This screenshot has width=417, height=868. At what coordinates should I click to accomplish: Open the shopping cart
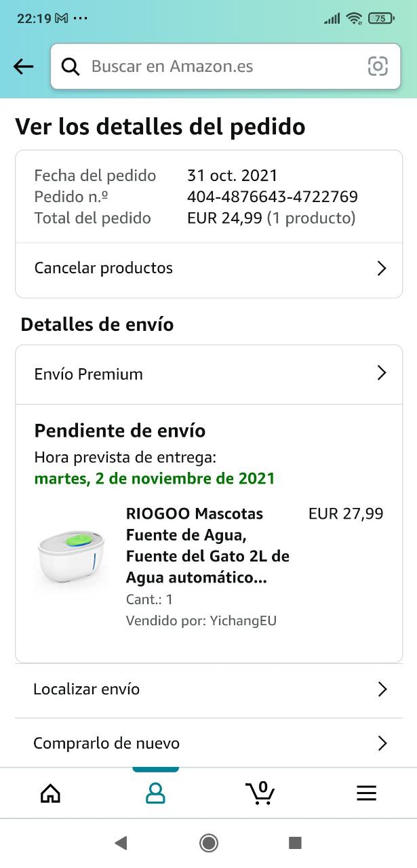[x=260, y=793]
